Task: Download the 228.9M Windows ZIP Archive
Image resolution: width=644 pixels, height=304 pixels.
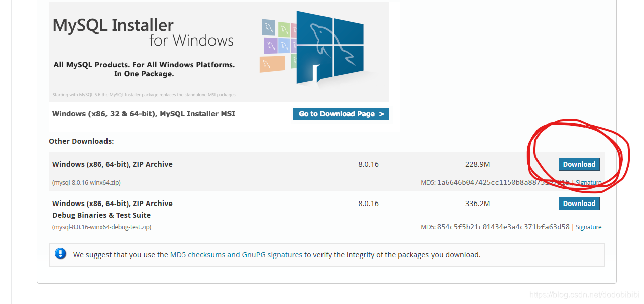Action: pyautogui.click(x=579, y=164)
